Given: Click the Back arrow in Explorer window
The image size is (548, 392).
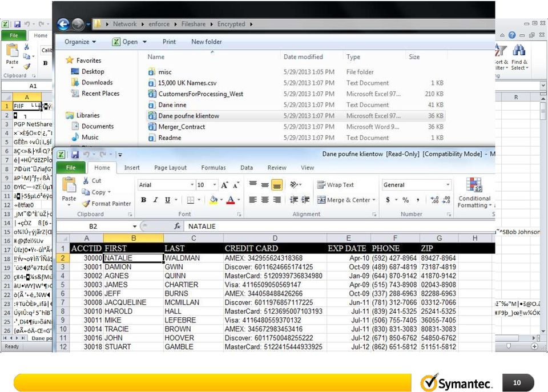Looking at the screenshot, I should (x=63, y=24).
